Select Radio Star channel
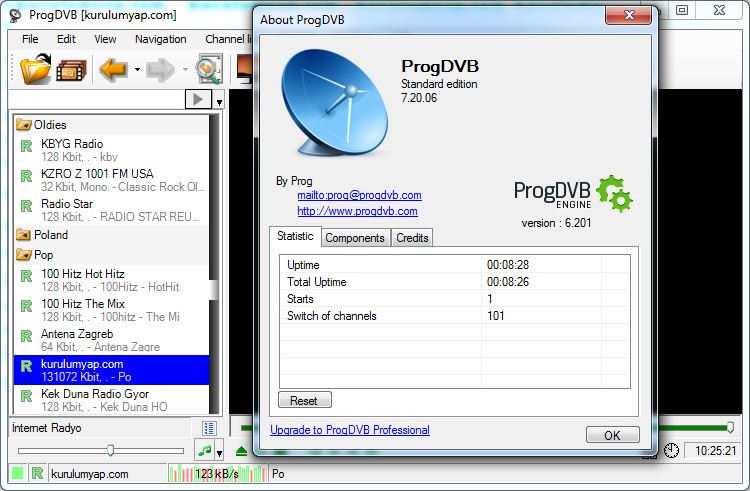Image resolution: width=750 pixels, height=491 pixels. pyautogui.click(x=111, y=210)
